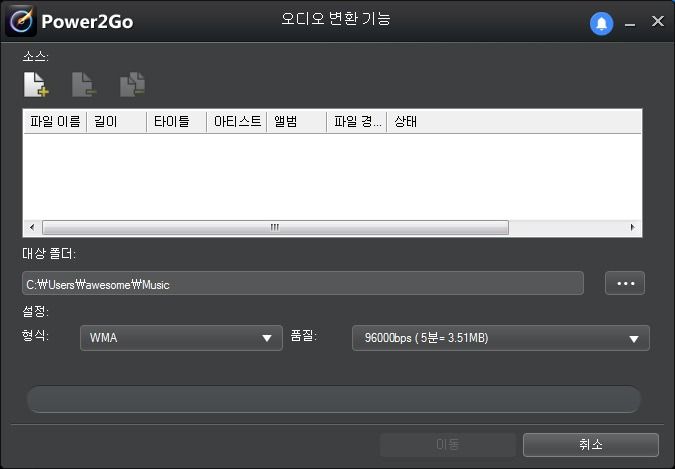Open the 품질 96000bps quality dropdown

[501, 338]
